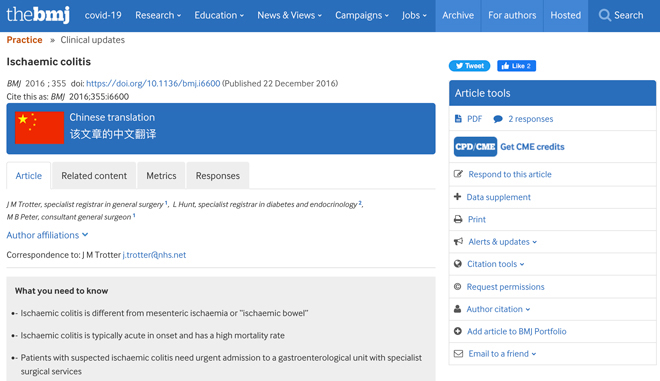Switch to the Responses tab
The height and width of the screenshot is (381, 660).
pos(218,176)
